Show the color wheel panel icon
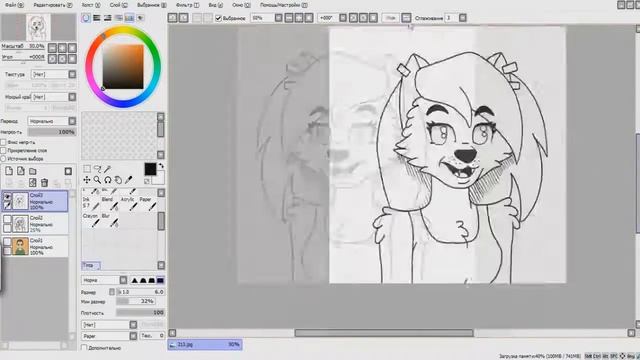Screen dimensions: 640x360 [86, 18]
